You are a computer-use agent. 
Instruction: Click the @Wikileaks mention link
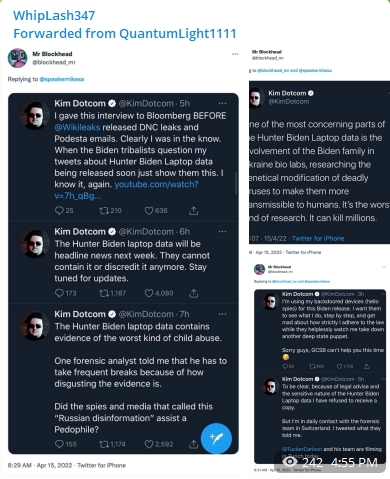tap(77, 127)
